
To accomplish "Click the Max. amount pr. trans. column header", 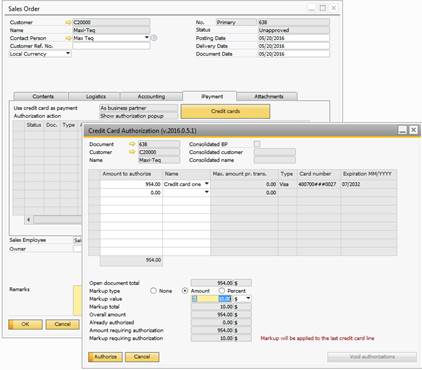I will tap(244, 174).
